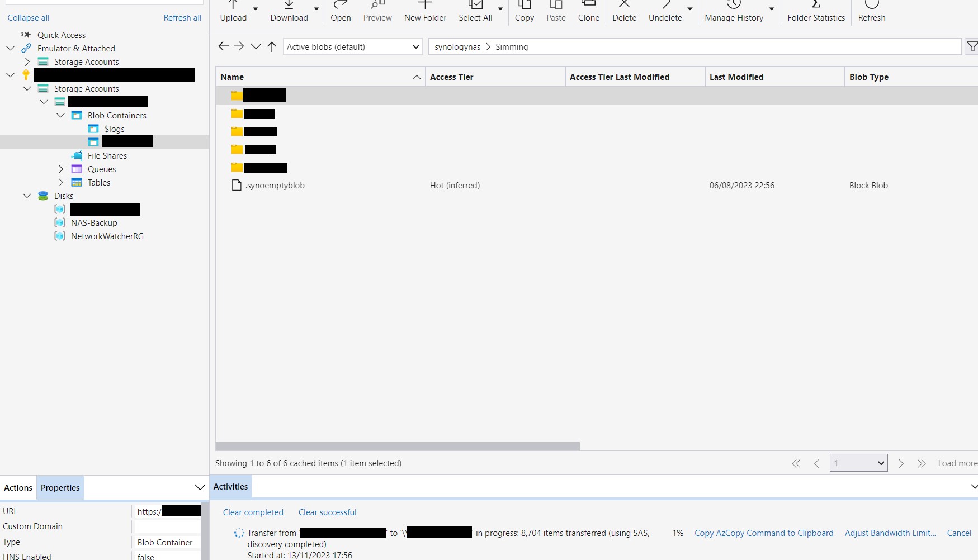Click the Refresh toolbar button
The height and width of the screenshot is (560, 978).
[871, 11]
